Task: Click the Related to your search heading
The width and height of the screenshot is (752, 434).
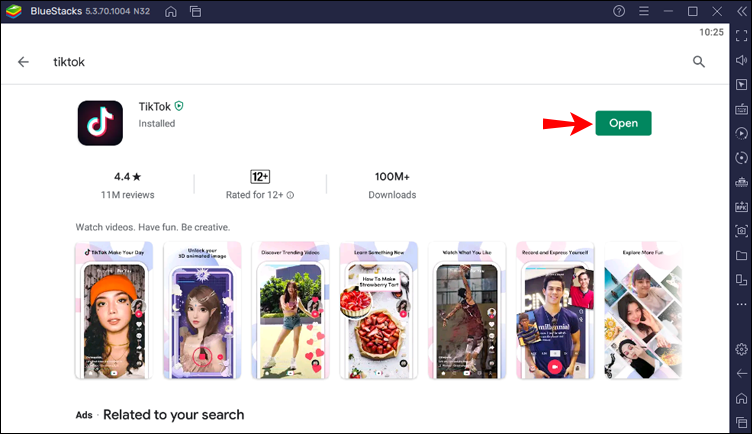Action: tap(174, 415)
